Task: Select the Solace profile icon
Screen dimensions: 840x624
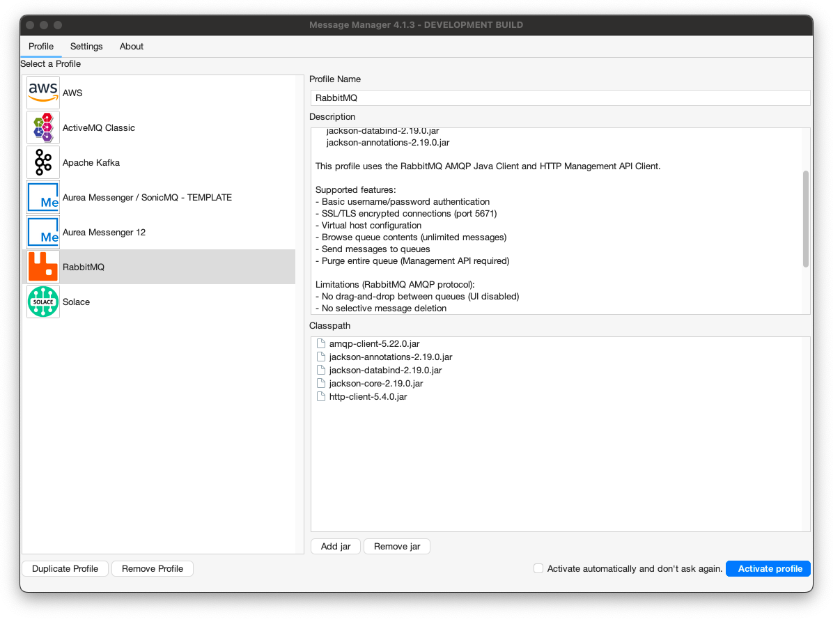Action: (x=42, y=302)
